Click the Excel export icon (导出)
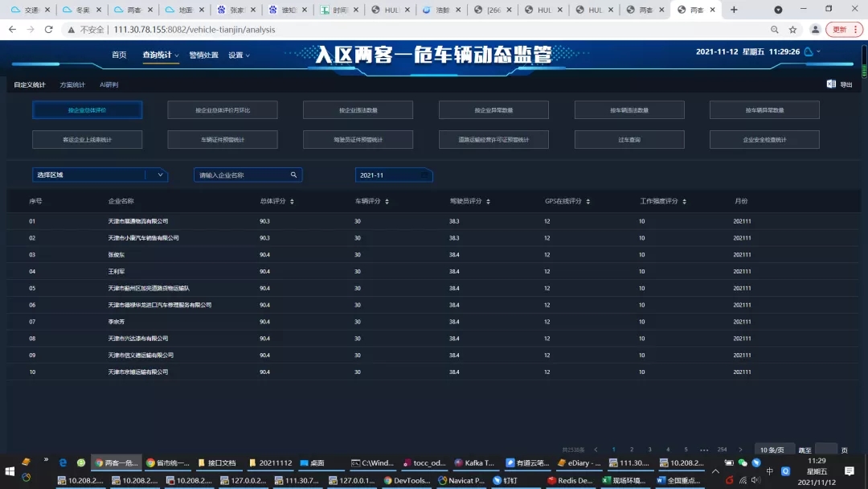 coord(831,84)
